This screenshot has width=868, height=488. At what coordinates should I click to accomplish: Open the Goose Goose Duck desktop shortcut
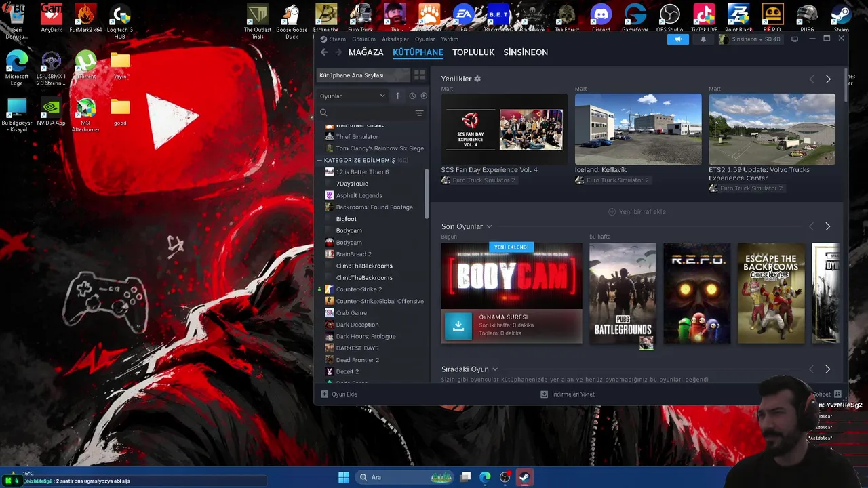pos(292,20)
